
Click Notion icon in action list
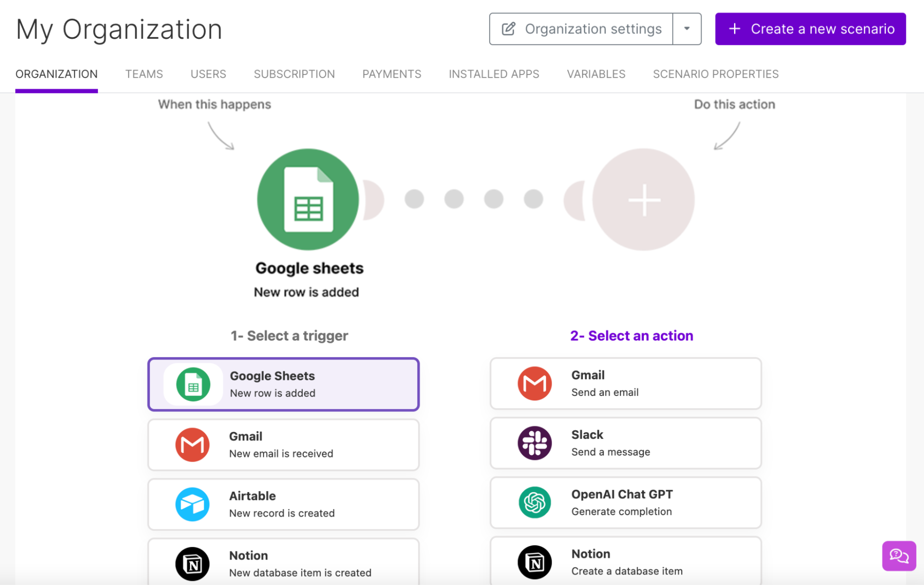tap(535, 562)
